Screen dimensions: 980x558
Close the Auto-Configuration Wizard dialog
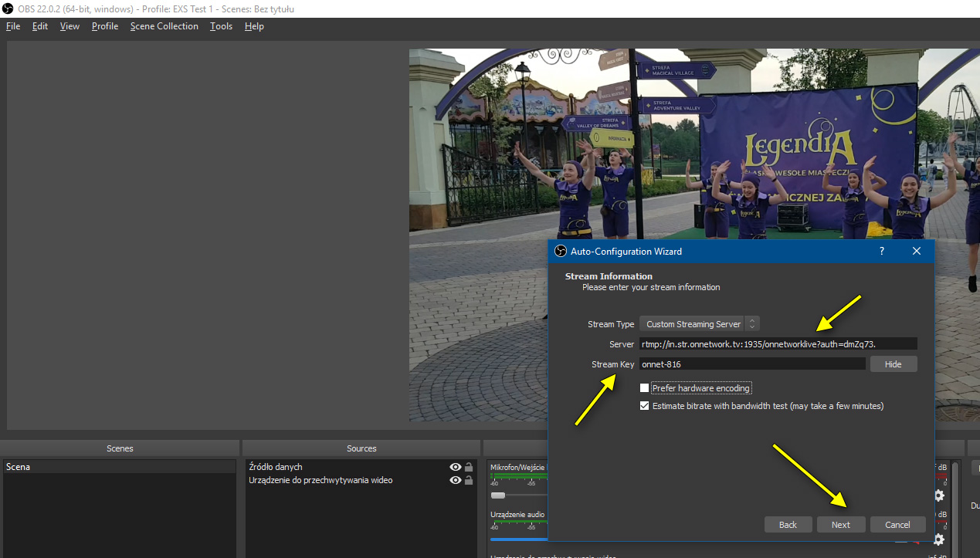coord(917,251)
